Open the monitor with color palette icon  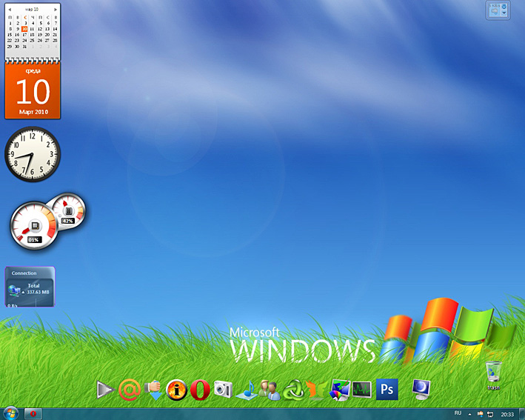pyautogui.click(x=340, y=390)
